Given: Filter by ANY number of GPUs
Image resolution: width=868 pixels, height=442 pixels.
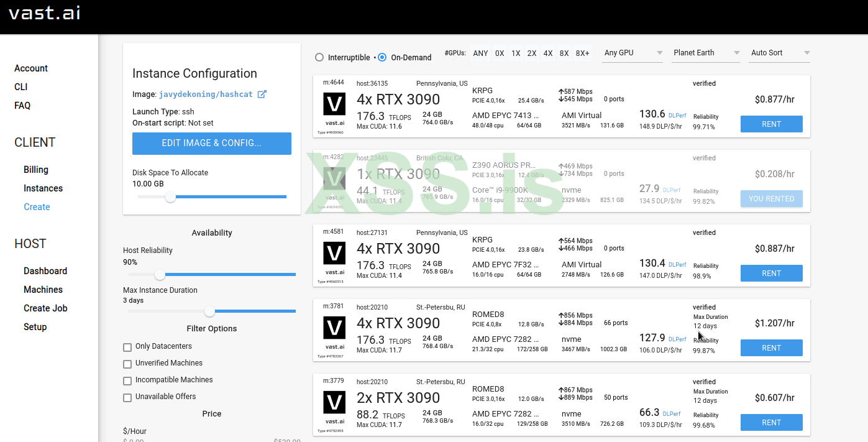Looking at the screenshot, I should [x=480, y=53].
